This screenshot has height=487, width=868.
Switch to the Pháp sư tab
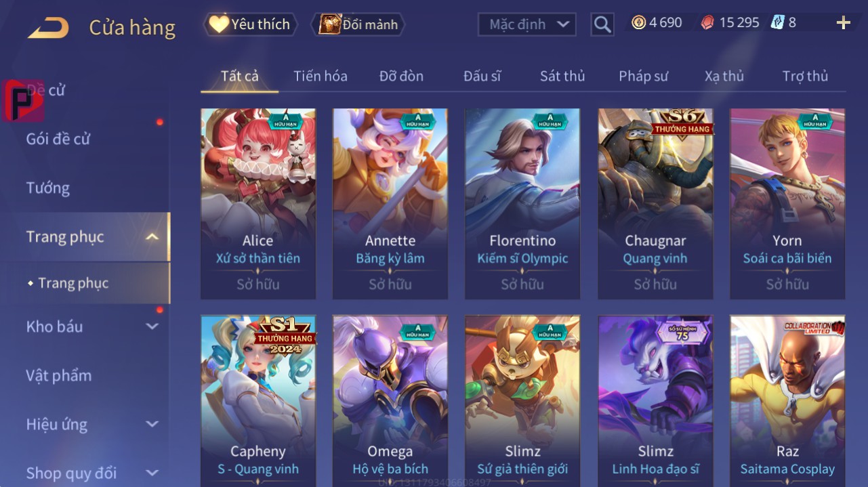tap(643, 77)
